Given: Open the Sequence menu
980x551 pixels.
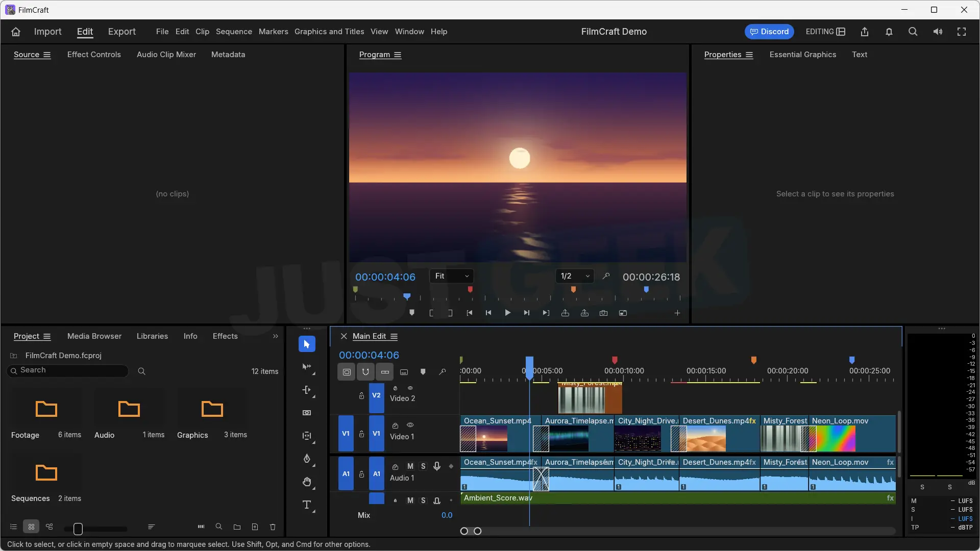Looking at the screenshot, I should pyautogui.click(x=234, y=32).
